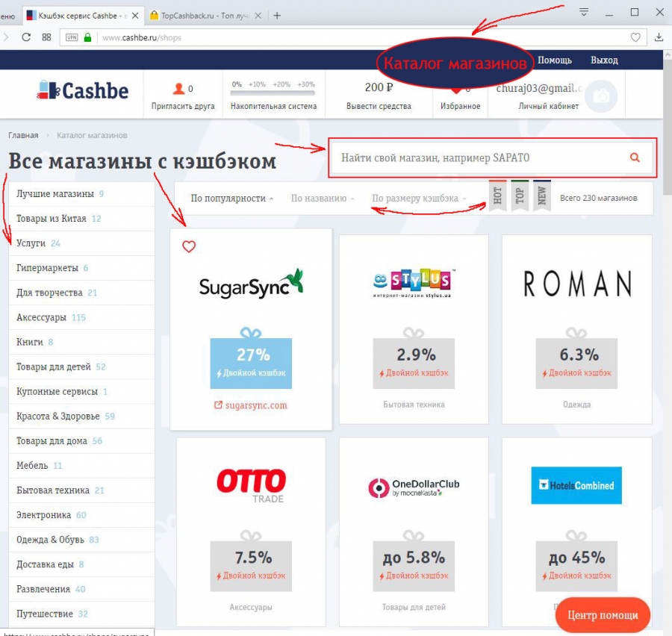Viewport: 672px width, 636px height.
Task: Select the Кэшбэк сервис Cashbe tab
Action: [82, 16]
